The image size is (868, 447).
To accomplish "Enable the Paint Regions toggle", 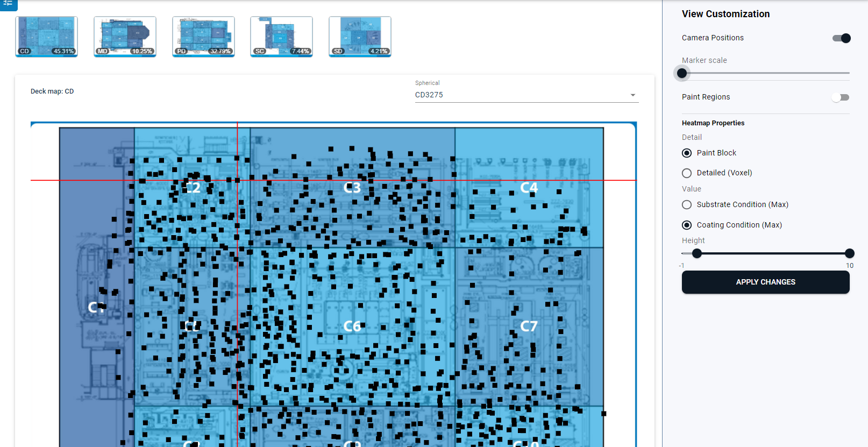I will [840, 97].
